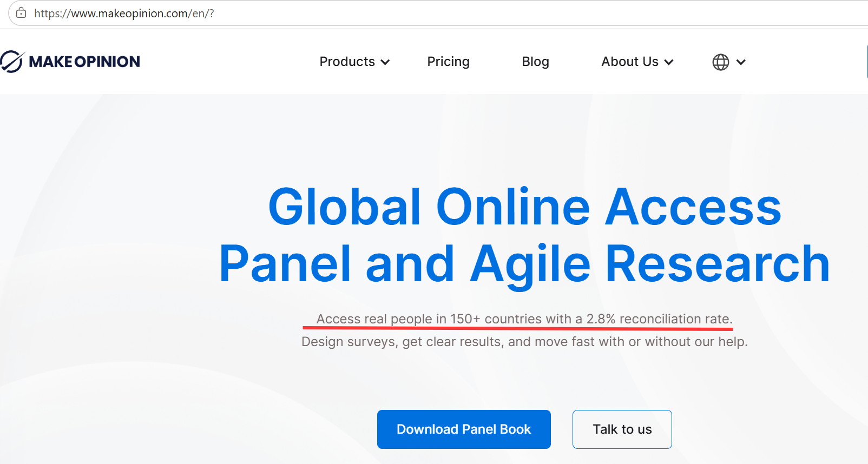Expand the About Us dropdown menu
The width and height of the screenshot is (868, 464).
pyautogui.click(x=637, y=62)
